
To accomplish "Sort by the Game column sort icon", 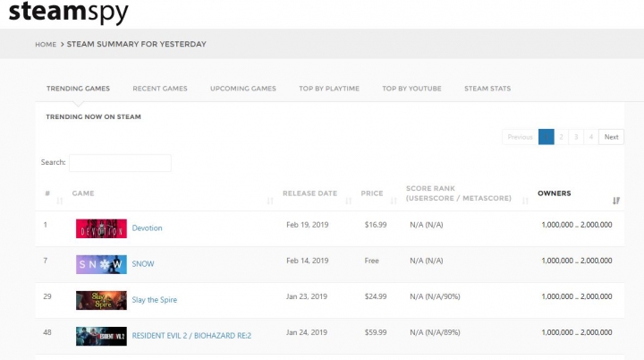I will pos(270,201).
